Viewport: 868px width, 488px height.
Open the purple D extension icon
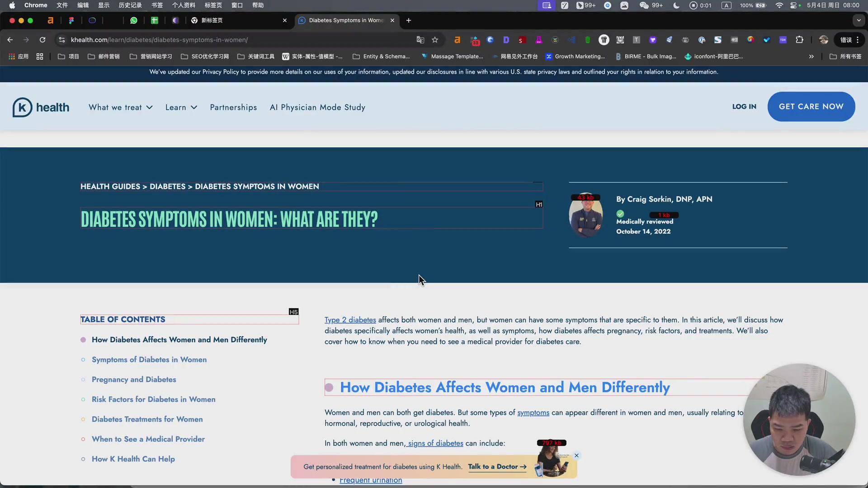(x=506, y=40)
